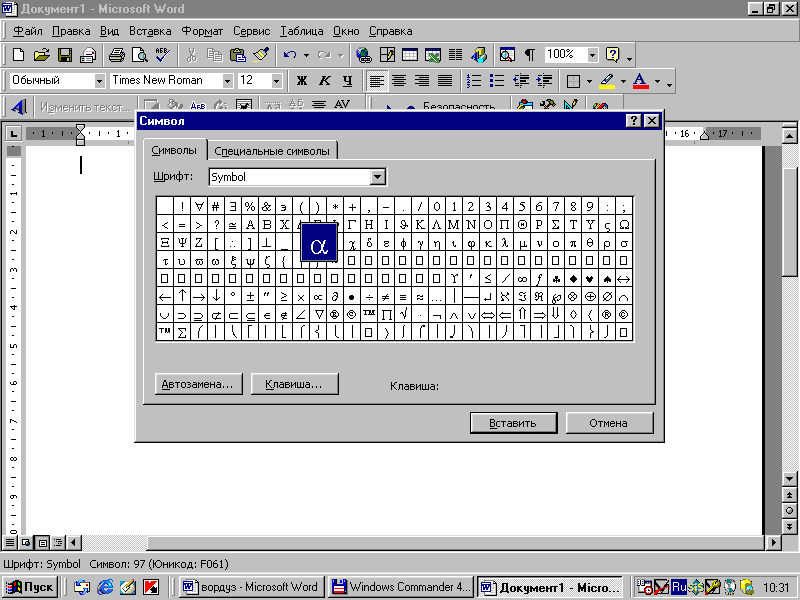Print the document with the printer icon
Image resolution: width=800 pixels, height=600 pixels.
click(117, 55)
